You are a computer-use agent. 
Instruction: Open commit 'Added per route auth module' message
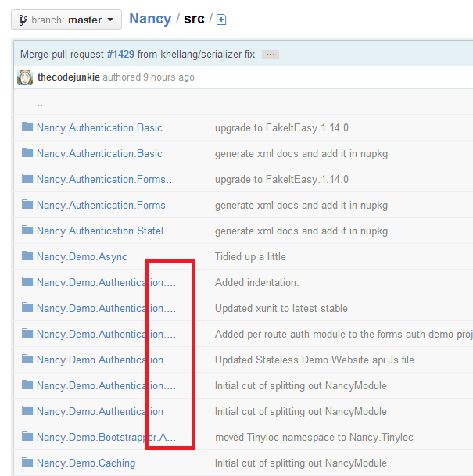(x=344, y=335)
